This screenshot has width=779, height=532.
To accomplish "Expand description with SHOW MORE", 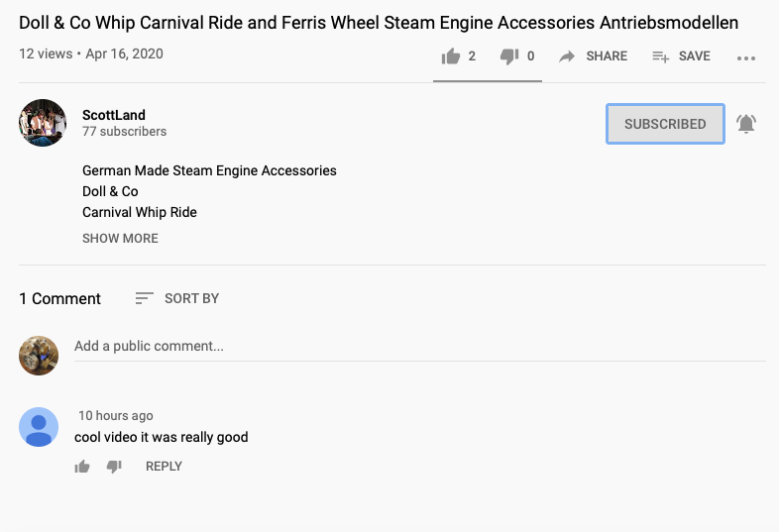I will point(120,238).
